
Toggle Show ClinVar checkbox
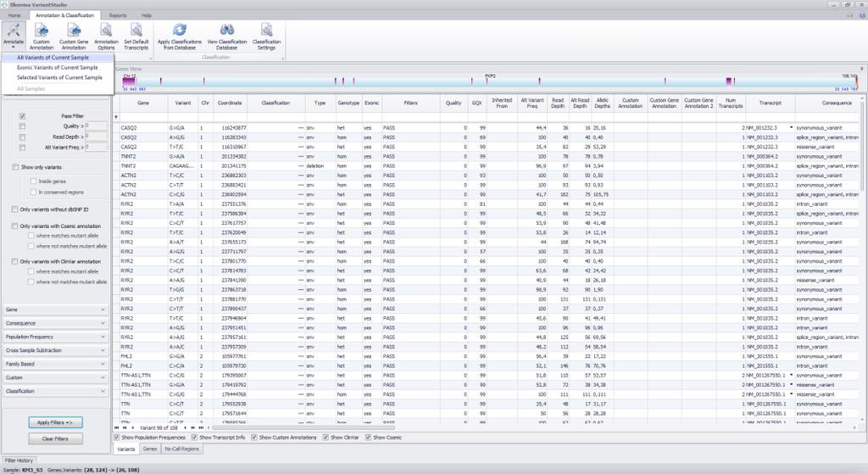(x=325, y=438)
